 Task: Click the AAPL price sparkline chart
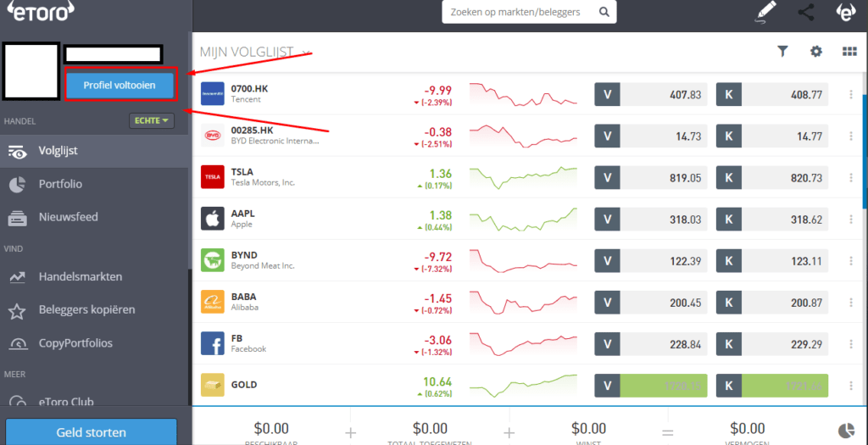tap(523, 219)
